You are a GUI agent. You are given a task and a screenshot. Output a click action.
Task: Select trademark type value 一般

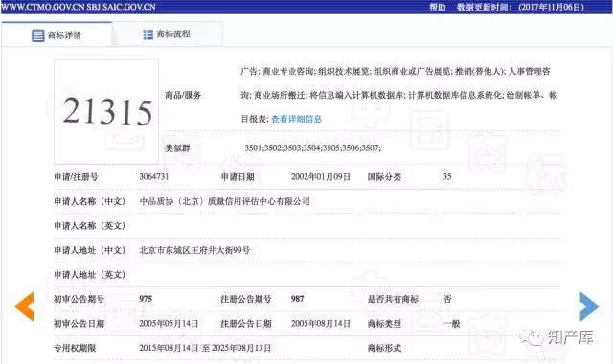pyautogui.click(x=451, y=324)
